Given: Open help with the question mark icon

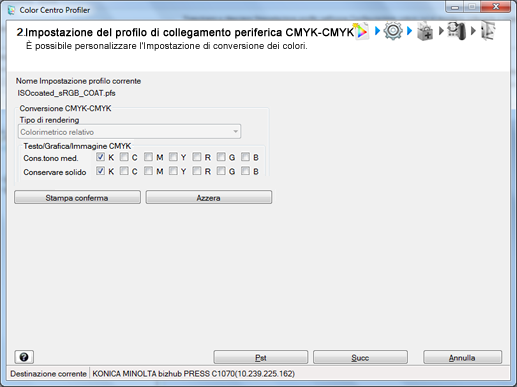Looking at the screenshot, I should pos(24,357).
